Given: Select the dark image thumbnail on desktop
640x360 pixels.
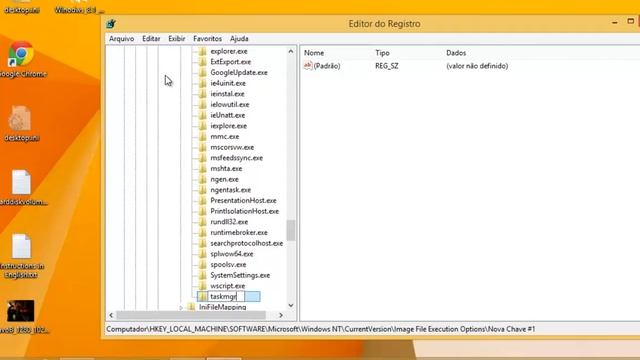Looking at the screenshot, I should click(21, 311).
